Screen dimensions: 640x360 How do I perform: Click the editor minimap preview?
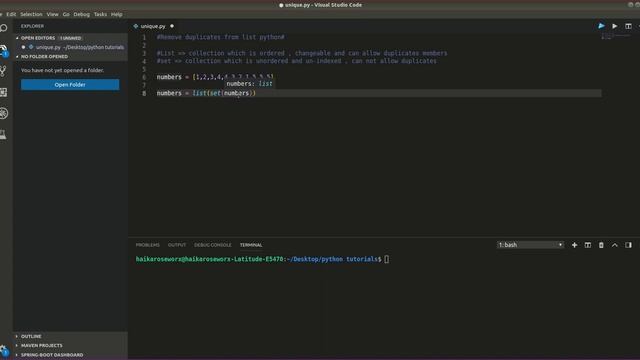click(616, 37)
